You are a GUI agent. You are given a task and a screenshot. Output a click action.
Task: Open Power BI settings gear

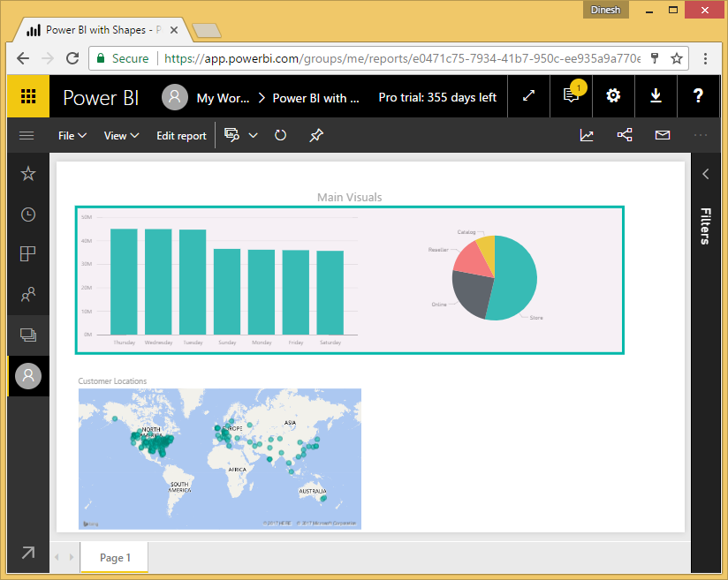(x=613, y=96)
